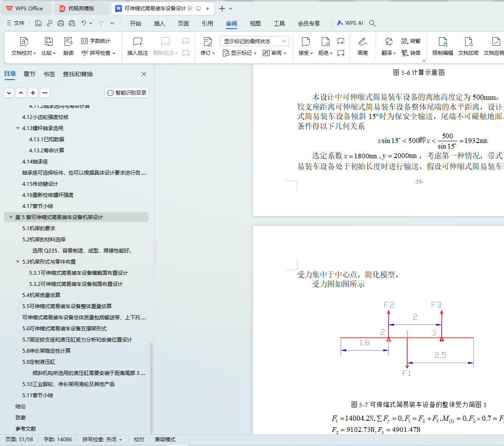Switch to 找稻壳模板 tab

click(81, 9)
